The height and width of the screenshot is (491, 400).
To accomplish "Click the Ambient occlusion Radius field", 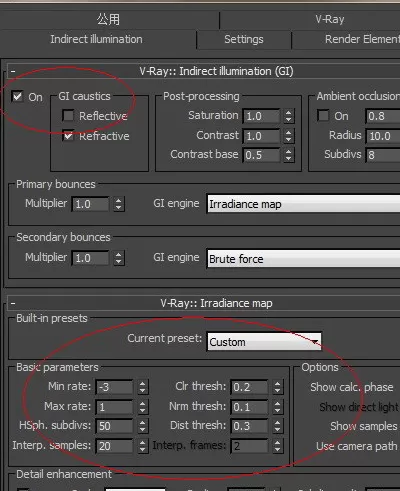I will coord(383,136).
